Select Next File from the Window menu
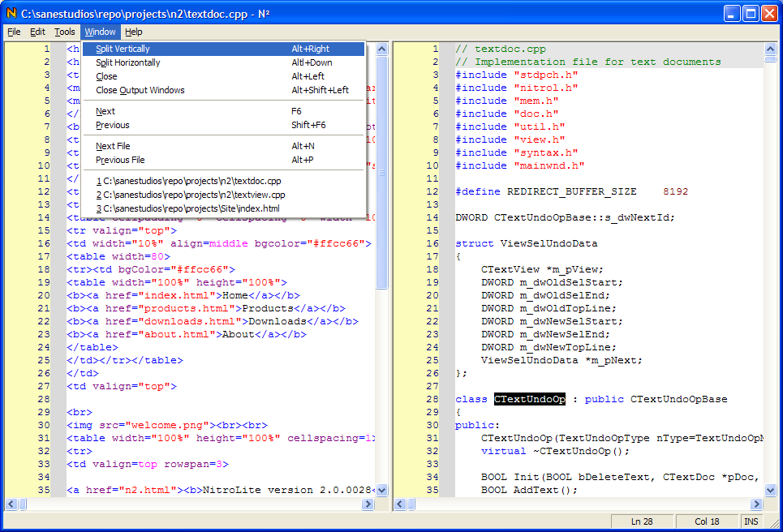This screenshot has height=532, width=783. (113, 146)
